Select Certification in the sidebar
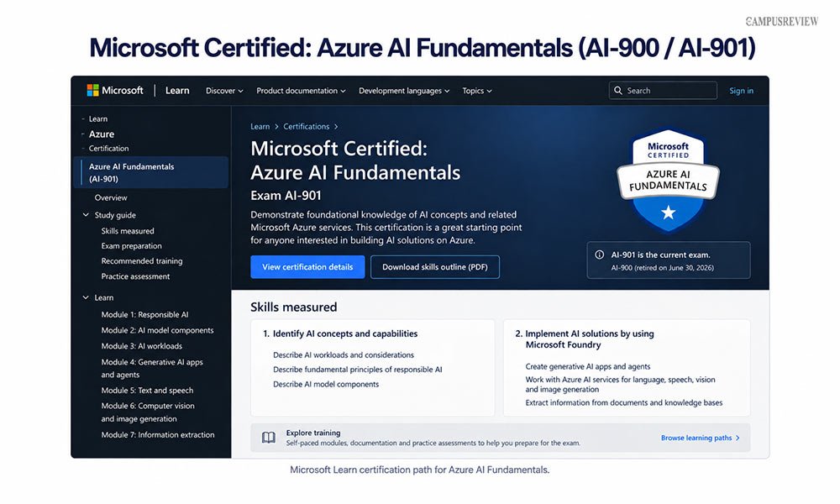The width and height of the screenshot is (840, 504). [108, 149]
